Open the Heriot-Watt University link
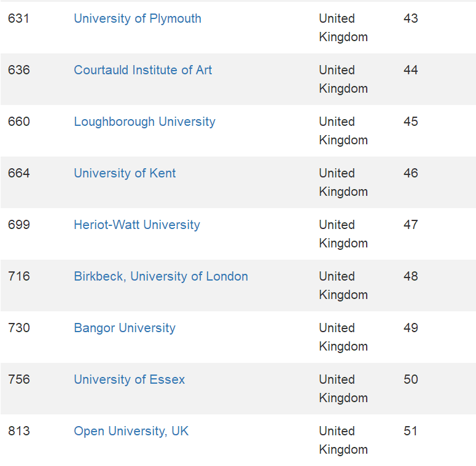Screen dimensions: 476x466 (x=137, y=225)
